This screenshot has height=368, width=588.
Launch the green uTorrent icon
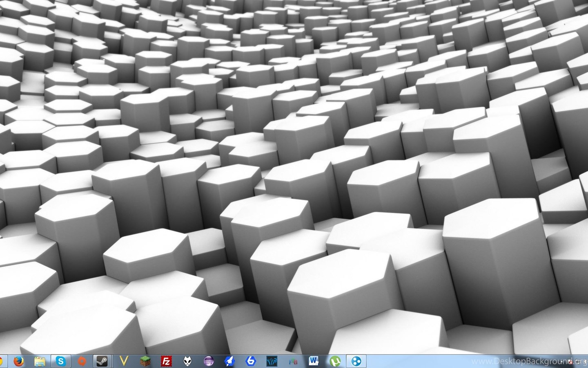click(335, 361)
